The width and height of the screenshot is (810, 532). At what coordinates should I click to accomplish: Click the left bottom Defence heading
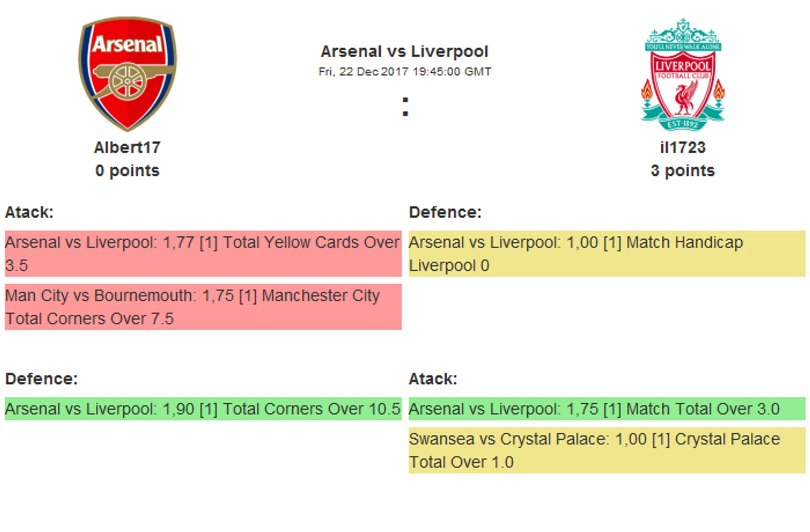click(42, 379)
